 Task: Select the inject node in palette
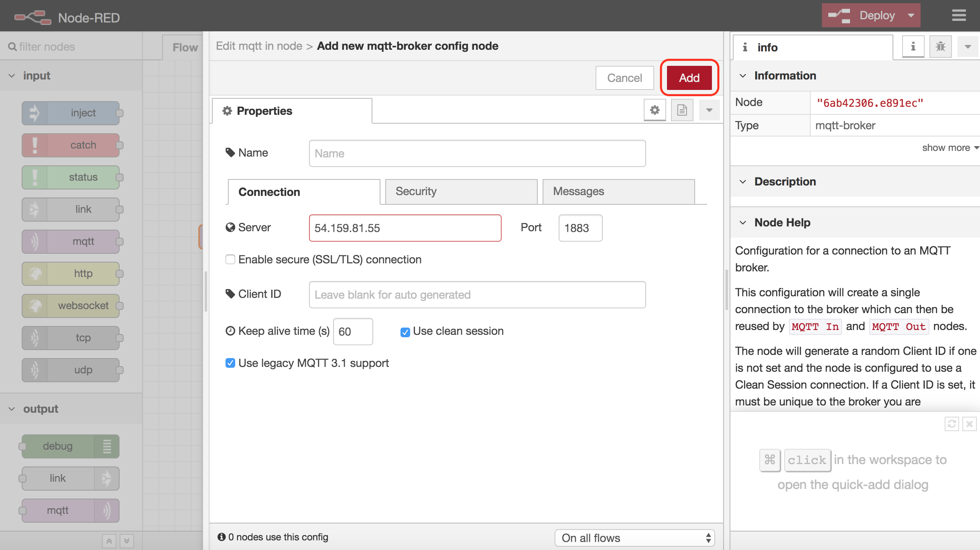71,113
